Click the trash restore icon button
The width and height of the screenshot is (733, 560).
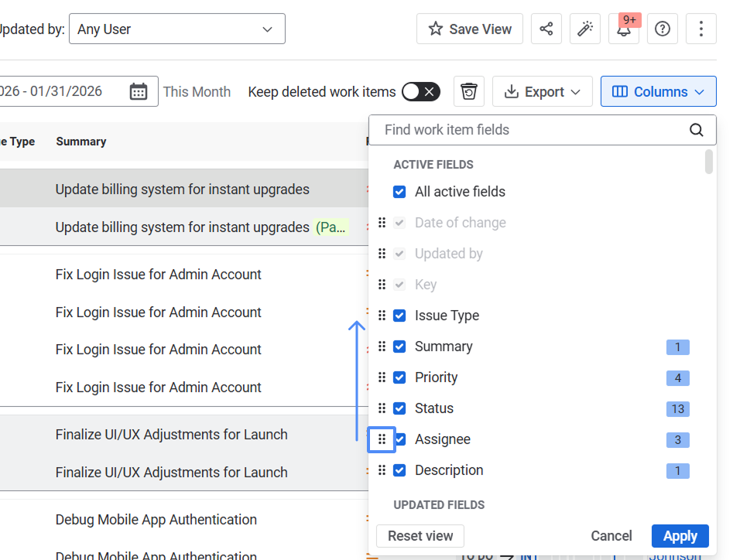469,92
